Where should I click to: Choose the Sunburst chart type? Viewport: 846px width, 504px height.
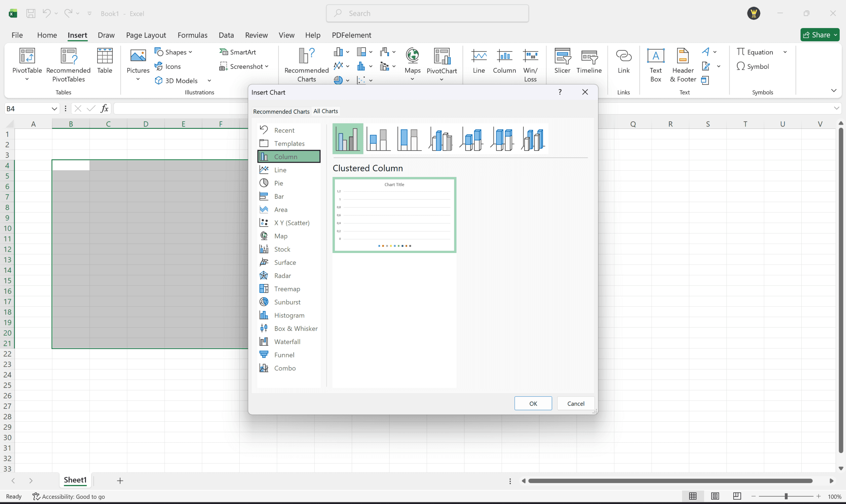287,302
